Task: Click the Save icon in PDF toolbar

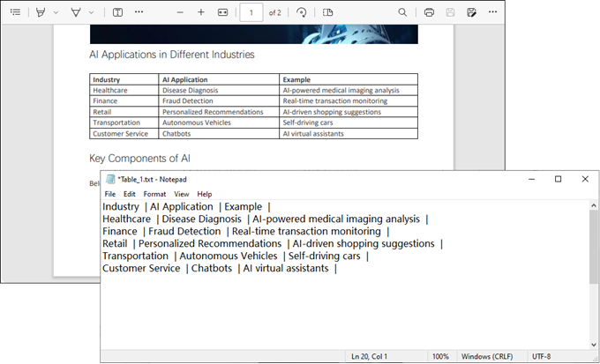Action: coord(450,12)
